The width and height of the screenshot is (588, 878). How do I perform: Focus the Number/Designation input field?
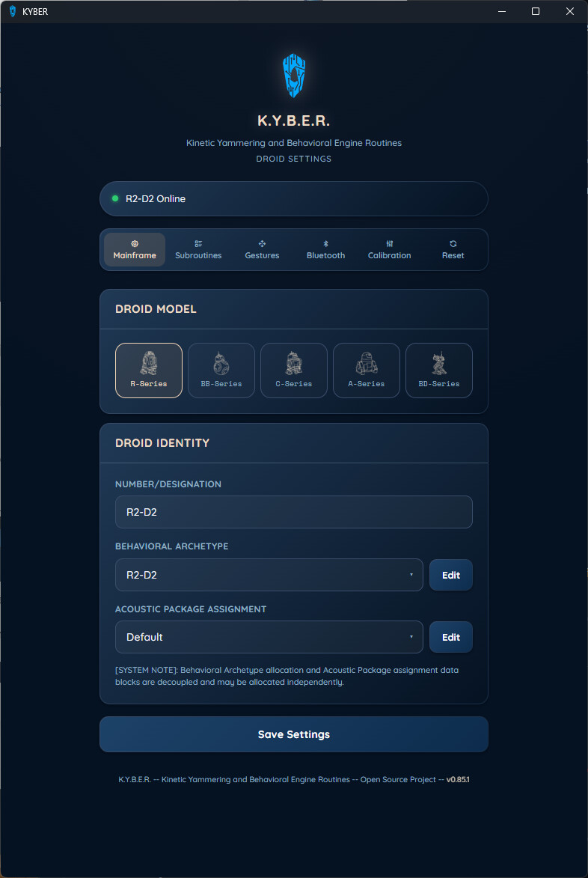294,512
